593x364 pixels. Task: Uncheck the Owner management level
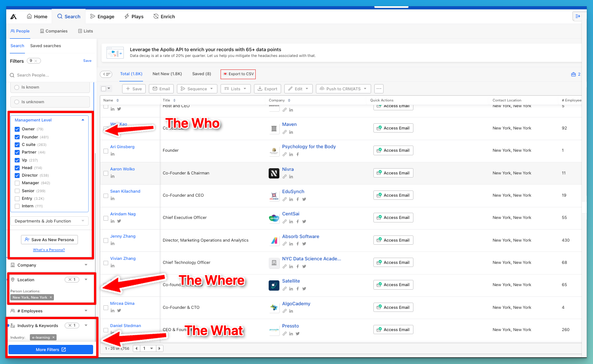point(17,129)
